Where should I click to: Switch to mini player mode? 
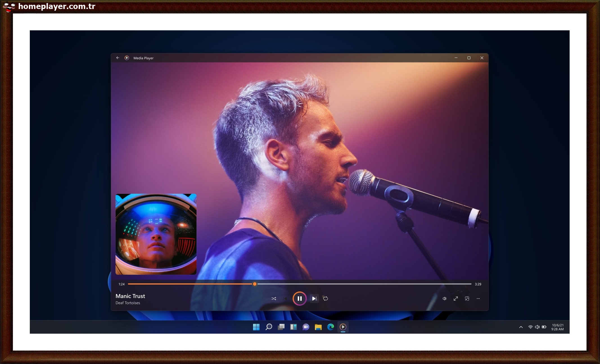click(x=467, y=299)
